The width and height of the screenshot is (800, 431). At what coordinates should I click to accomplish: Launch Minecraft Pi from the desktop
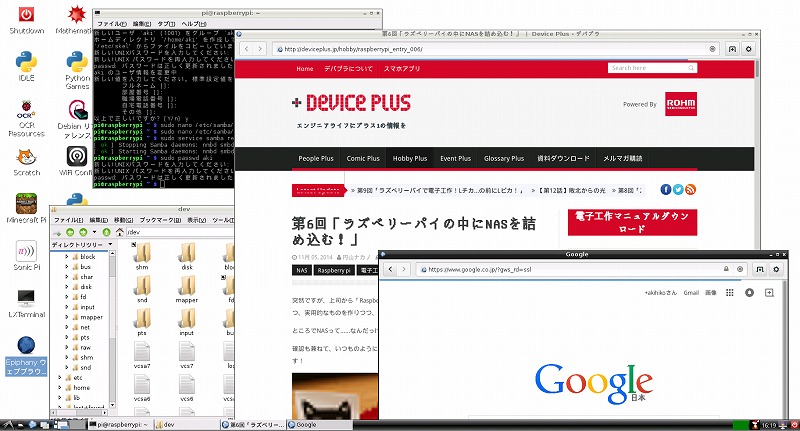pos(26,208)
